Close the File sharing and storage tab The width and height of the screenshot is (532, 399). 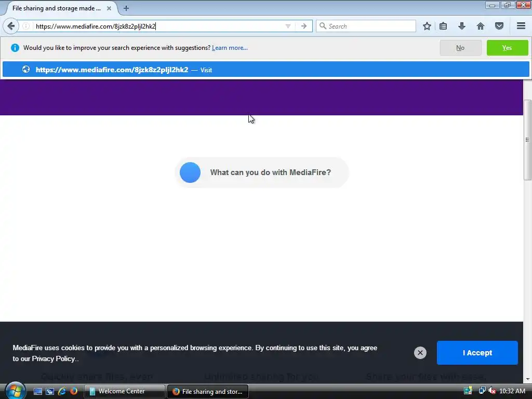[109, 8]
